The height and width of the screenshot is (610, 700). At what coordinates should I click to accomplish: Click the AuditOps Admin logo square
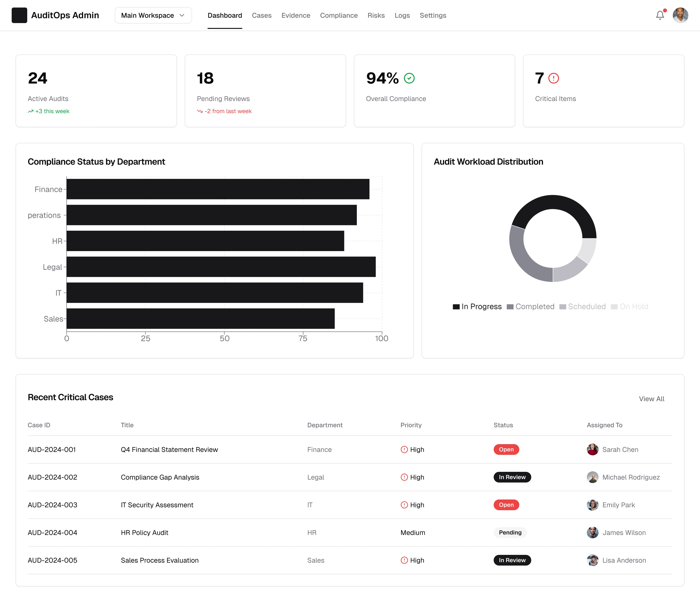[19, 15]
